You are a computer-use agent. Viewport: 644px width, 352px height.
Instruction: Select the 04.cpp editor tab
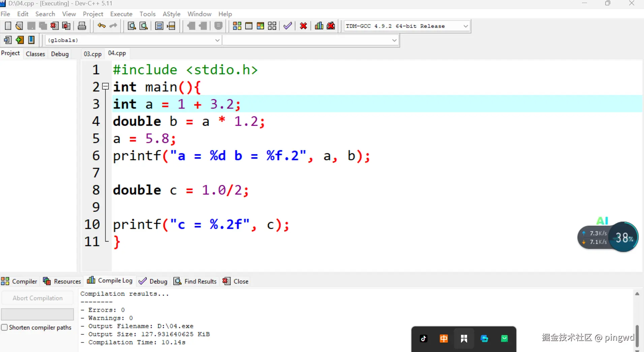(117, 53)
